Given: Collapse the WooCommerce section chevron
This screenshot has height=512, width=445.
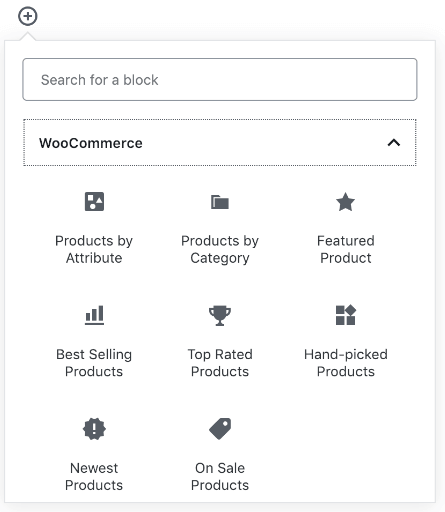Looking at the screenshot, I should (x=394, y=143).
